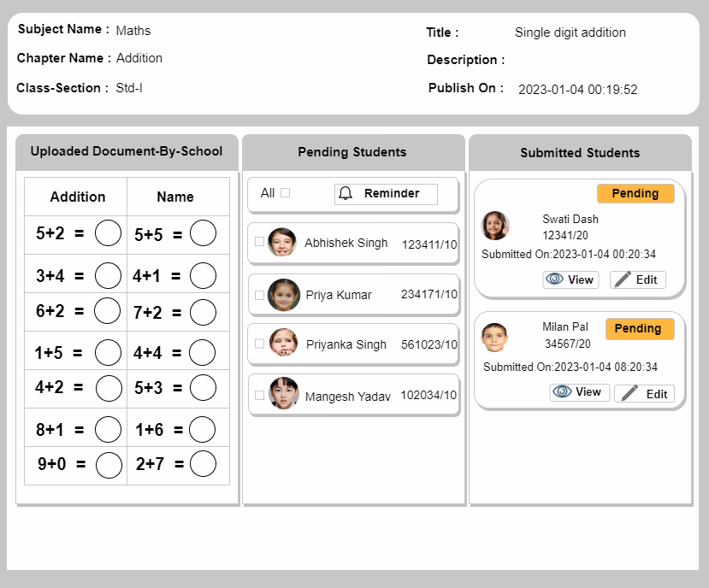Click the name Priyanka Singh
The width and height of the screenshot is (709, 588).
tap(346, 344)
